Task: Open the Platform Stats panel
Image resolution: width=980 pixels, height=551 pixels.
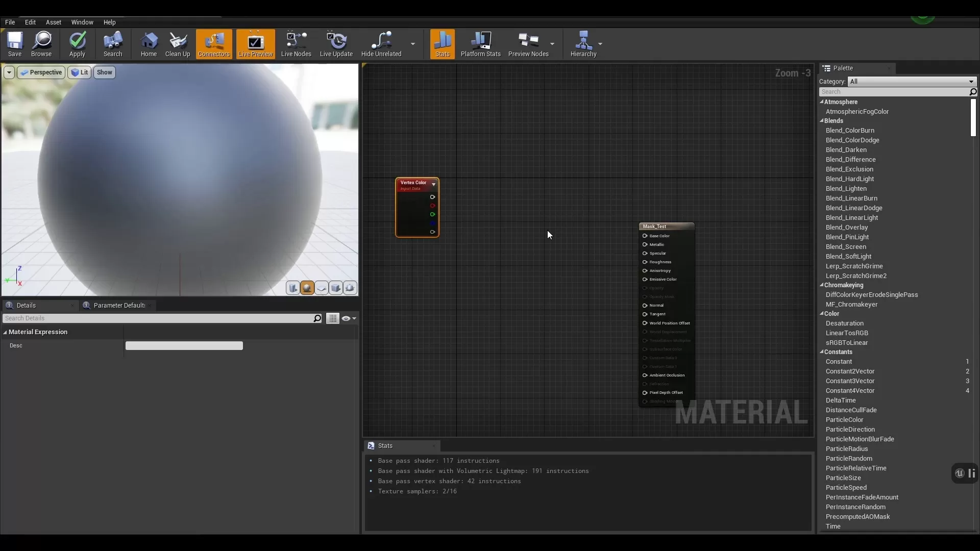Action: 480,44
